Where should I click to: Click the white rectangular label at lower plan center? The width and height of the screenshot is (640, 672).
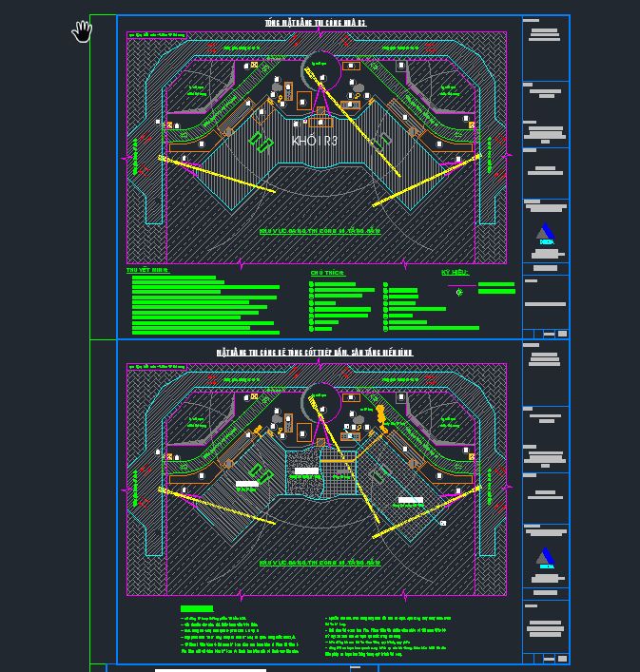[x=306, y=470]
